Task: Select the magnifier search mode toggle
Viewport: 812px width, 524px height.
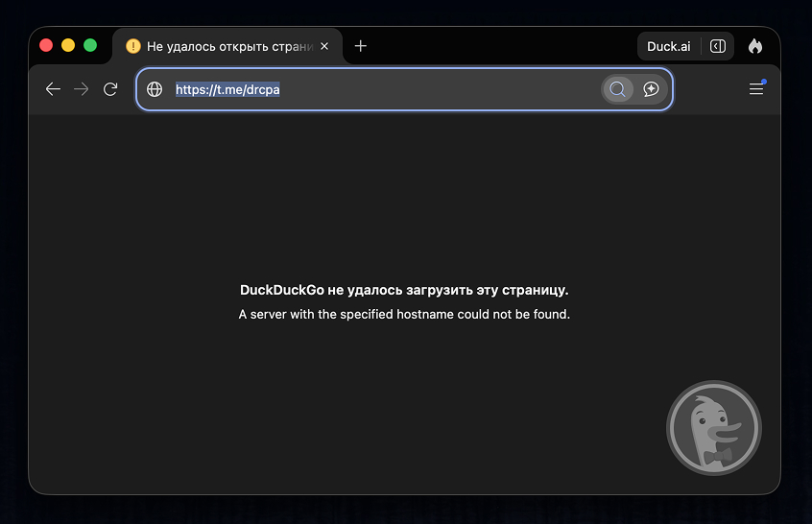Action: tap(617, 89)
